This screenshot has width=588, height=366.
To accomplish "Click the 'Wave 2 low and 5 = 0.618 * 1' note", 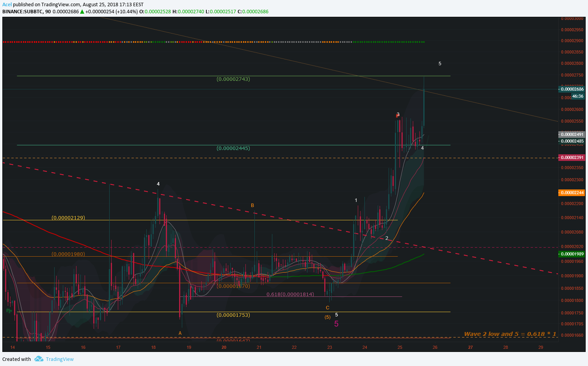I will click(510, 334).
